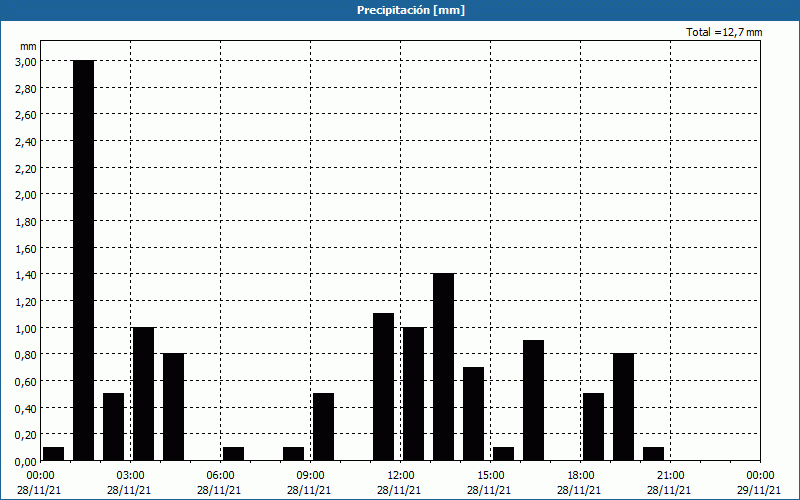Click the '06:00' time axis label
Screen dimensions: 800x500
220,476
